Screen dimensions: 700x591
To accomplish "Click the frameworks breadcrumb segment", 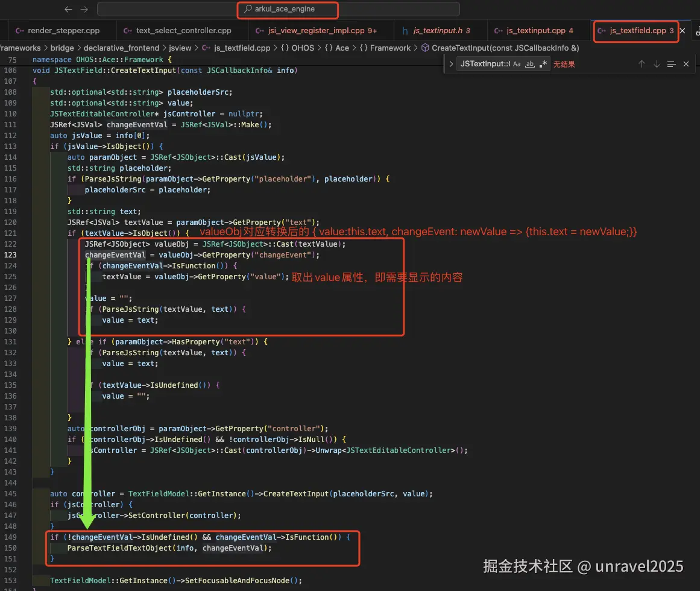I will (x=20, y=48).
